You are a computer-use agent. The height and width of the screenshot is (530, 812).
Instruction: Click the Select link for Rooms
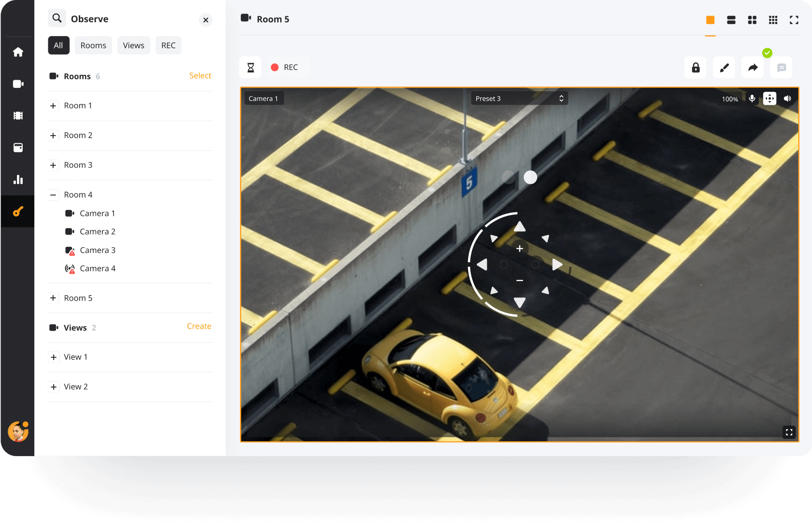coord(200,76)
